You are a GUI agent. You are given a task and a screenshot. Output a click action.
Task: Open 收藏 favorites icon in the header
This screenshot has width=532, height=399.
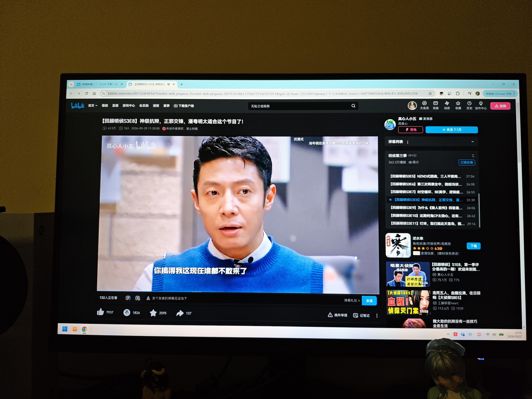pos(458,106)
